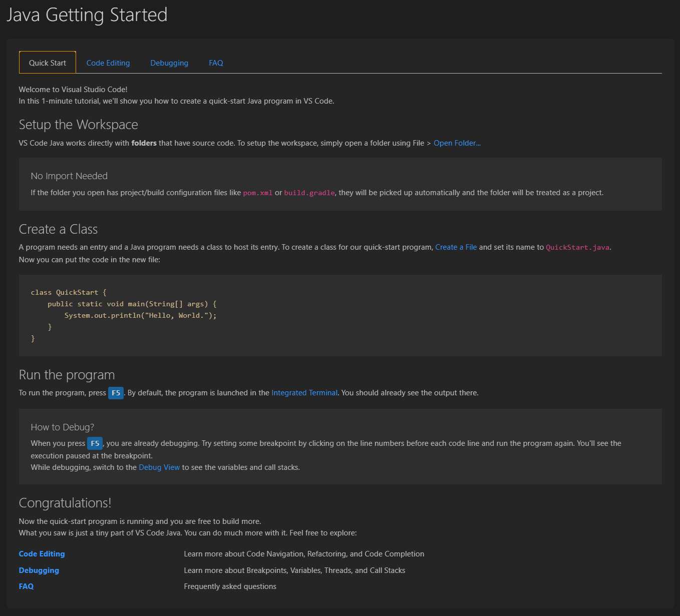The width and height of the screenshot is (680, 616).
Task: Click the Create a File link
Action: click(x=455, y=247)
